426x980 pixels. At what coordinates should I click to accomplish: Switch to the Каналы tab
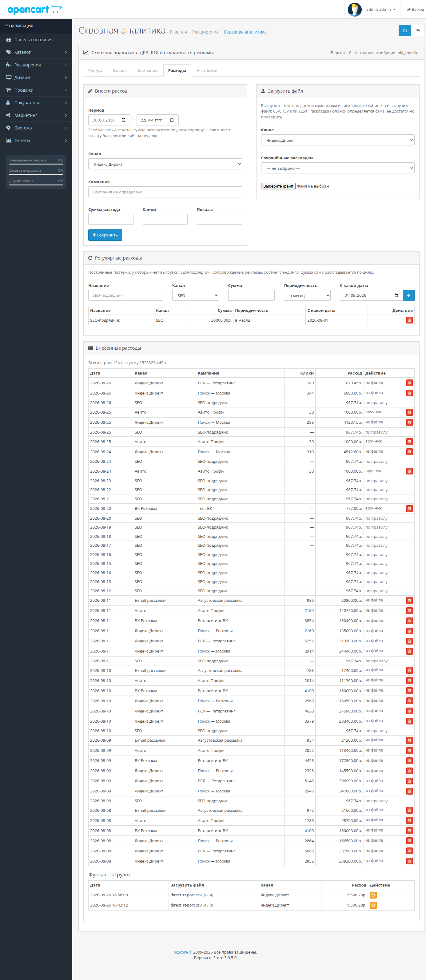[x=120, y=71]
